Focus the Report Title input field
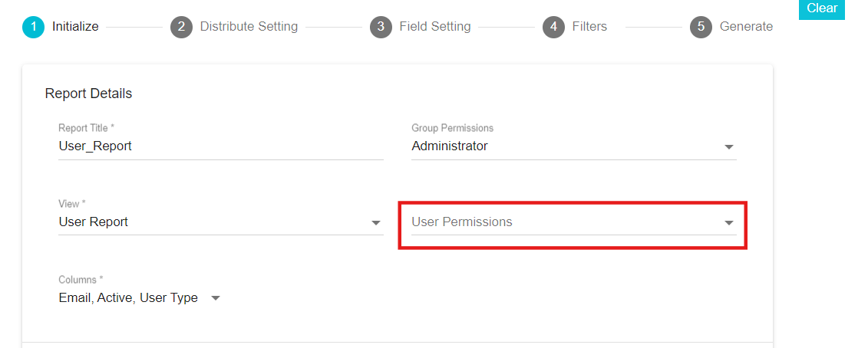This screenshot has height=348, width=868. 221,146
